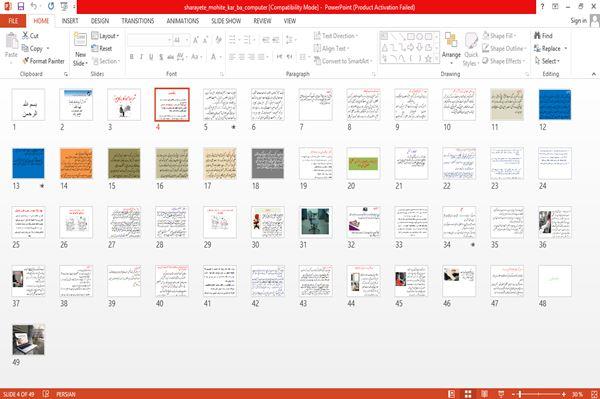Click the Undo arrow in title bar
The height and width of the screenshot is (399, 600).
(x=34, y=6)
